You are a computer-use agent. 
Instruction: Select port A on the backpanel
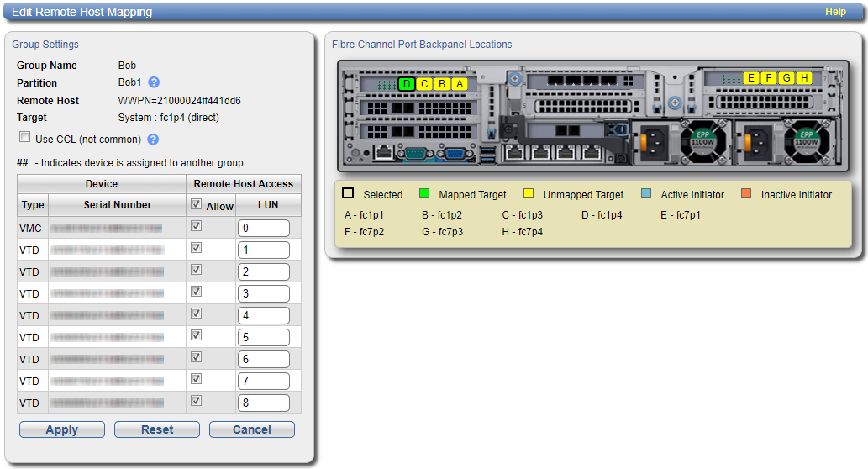(x=460, y=84)
